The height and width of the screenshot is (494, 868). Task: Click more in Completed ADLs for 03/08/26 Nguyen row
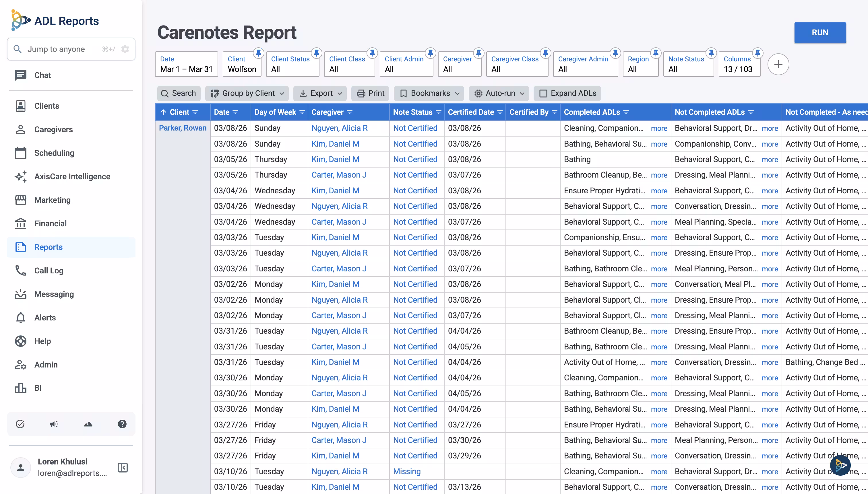[659, 128]
